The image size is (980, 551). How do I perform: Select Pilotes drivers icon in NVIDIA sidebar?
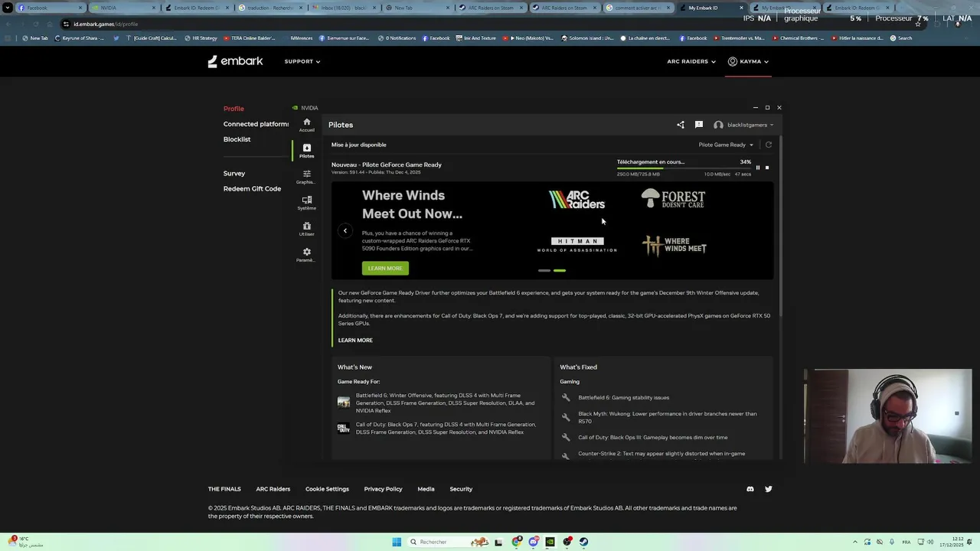coord(306,151)
